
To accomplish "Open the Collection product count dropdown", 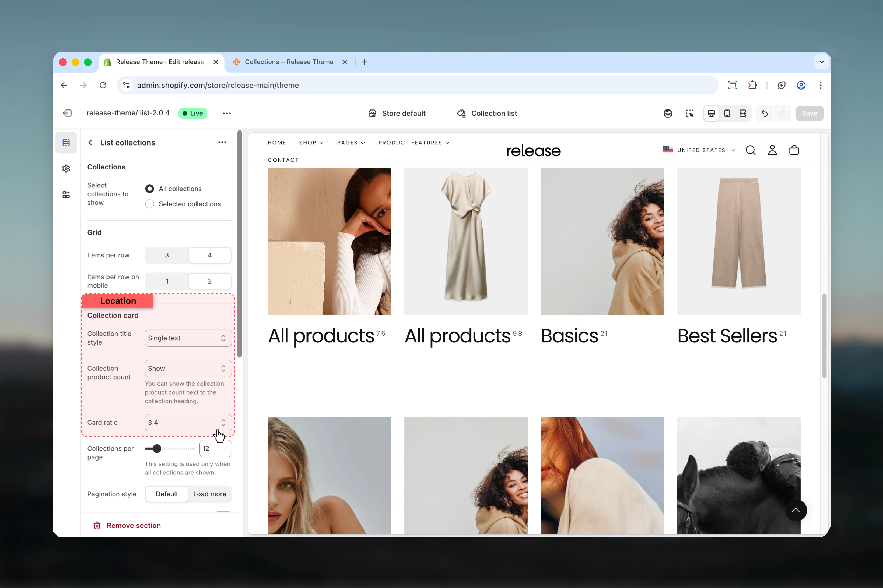I will pos(188,369).
